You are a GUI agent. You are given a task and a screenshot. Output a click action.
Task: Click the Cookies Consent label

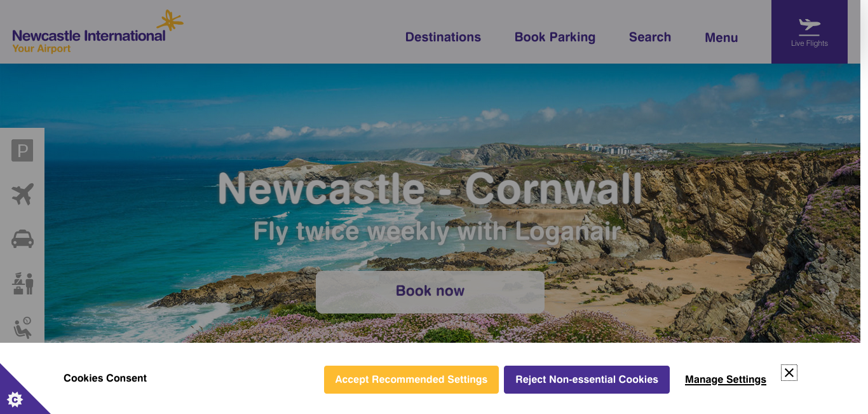pos(105,378)
